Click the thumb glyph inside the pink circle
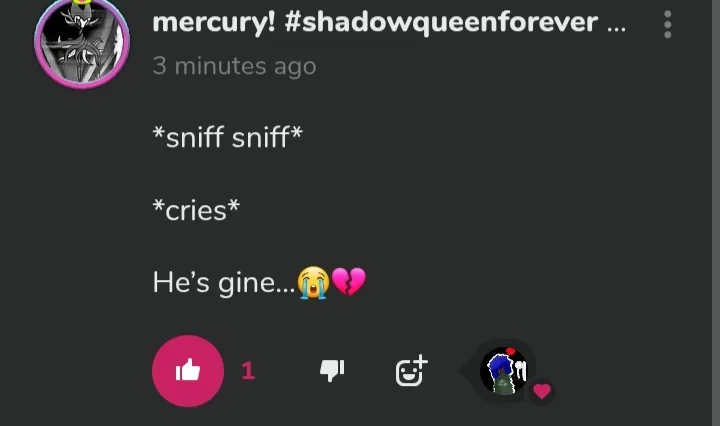The height and width of the screenshot is (426, 720). click(188, 370)
